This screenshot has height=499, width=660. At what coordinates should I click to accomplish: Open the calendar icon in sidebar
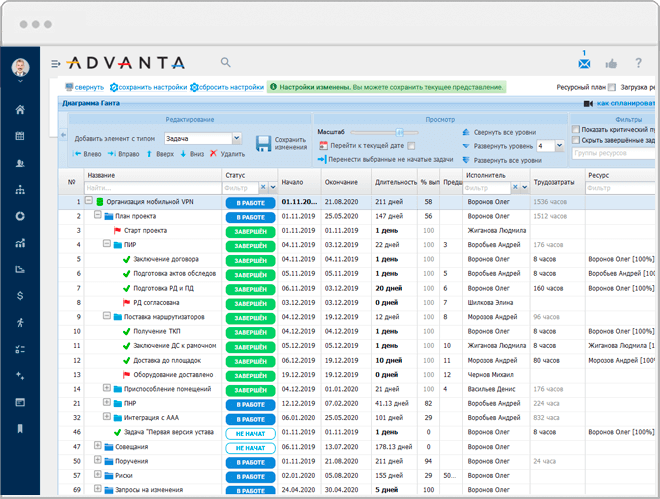click(x=20, y=136)
